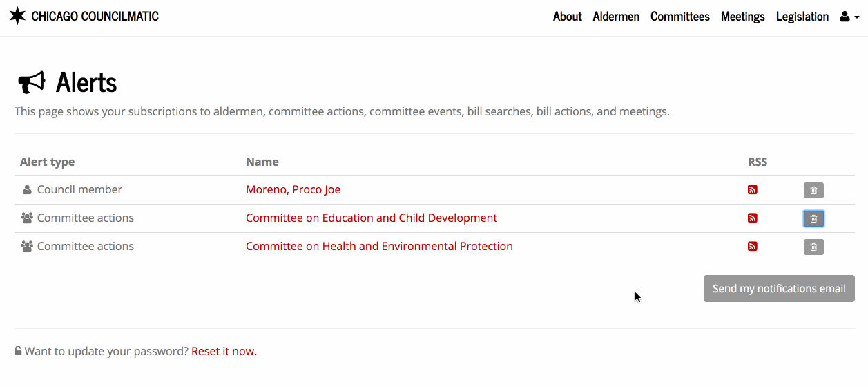Go to Legislation
Viewport: 868px width, 387px height.
[802, 17]
